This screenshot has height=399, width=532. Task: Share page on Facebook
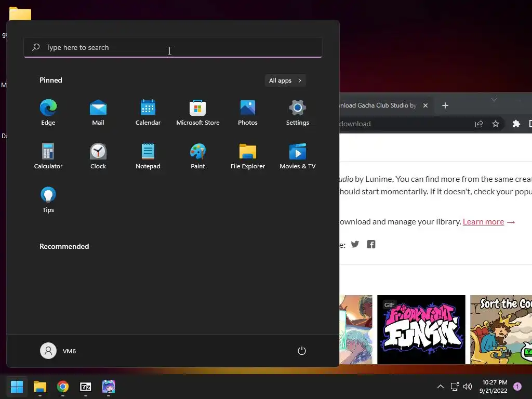tap(371, 244)
